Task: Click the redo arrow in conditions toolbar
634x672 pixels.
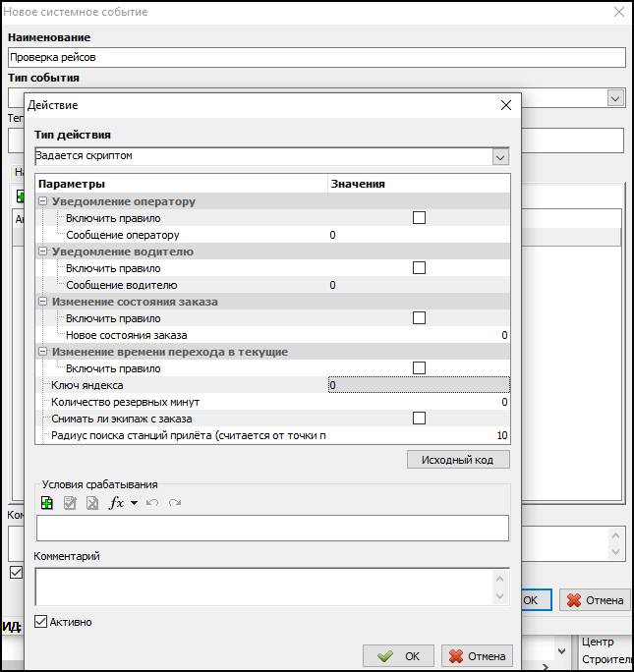Action: point(175,503)
